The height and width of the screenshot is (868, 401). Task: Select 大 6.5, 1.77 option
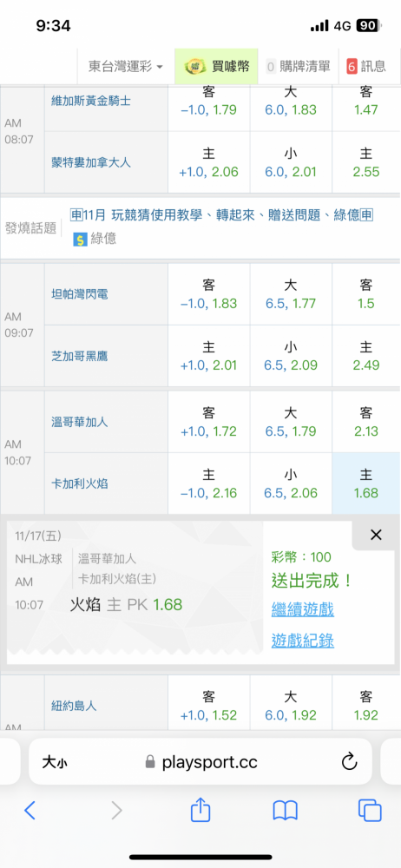[291, 294]
